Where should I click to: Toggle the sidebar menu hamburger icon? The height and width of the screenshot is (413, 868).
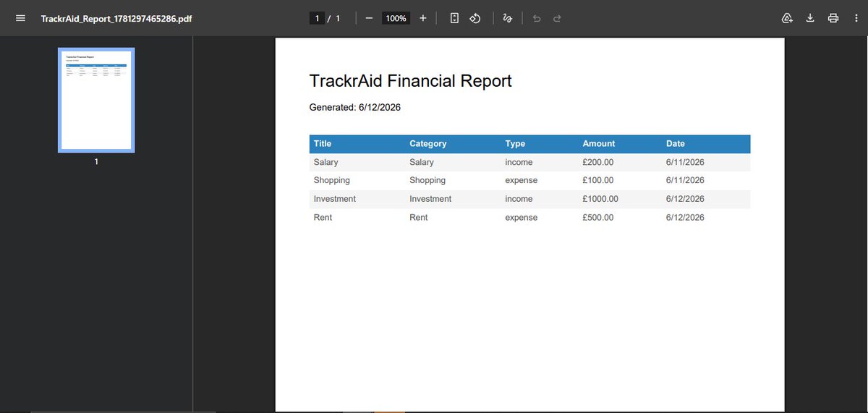[21, 18]
